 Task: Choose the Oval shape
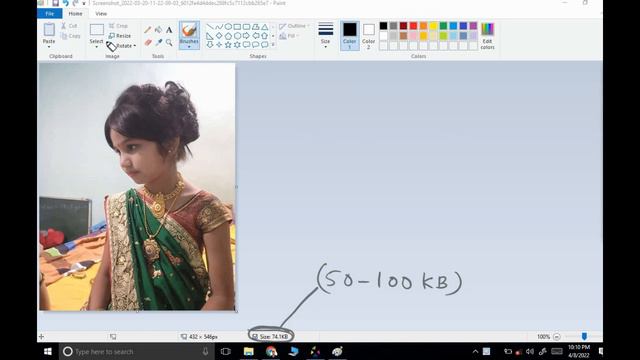(x=228, y=27)
